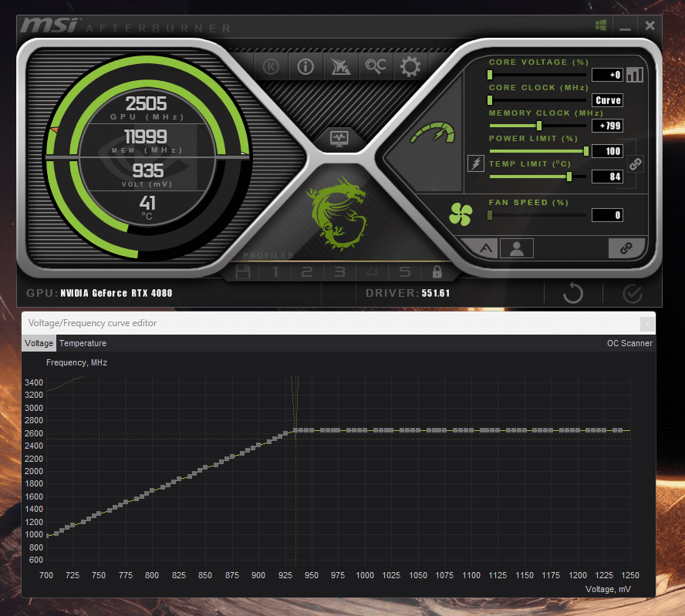Adjust the Core Clock slider handle
Viewport: 685px width, 616px height.
pyautogui.click(x=490, y=100)
